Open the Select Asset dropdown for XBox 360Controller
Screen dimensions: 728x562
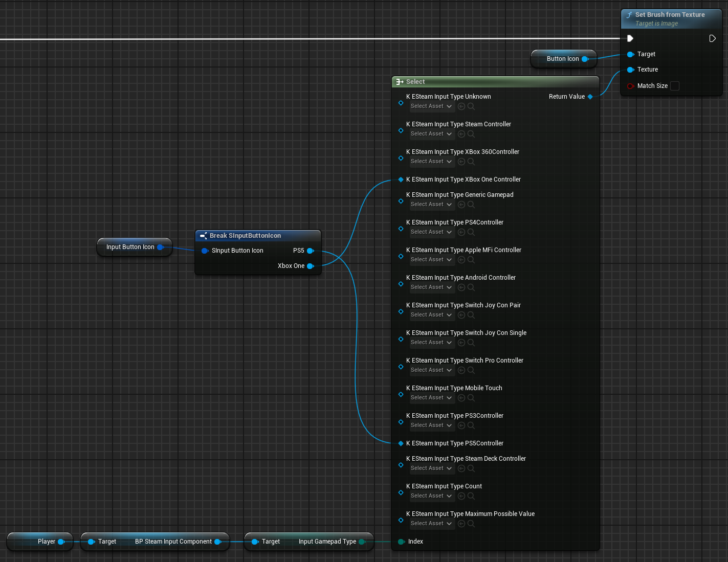(432, 161)
